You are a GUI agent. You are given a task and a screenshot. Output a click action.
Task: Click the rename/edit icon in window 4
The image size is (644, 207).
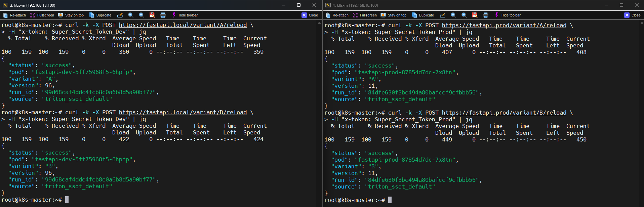[443, 15]
